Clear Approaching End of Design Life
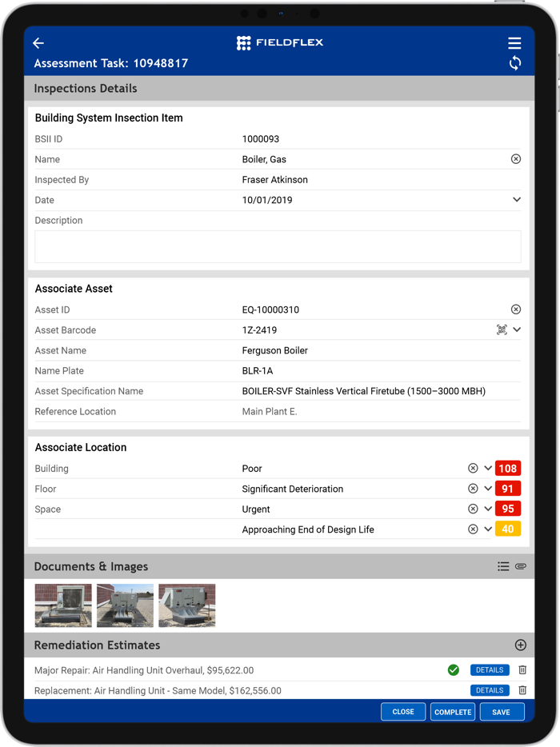560x747 pixels. pos(473,529)
